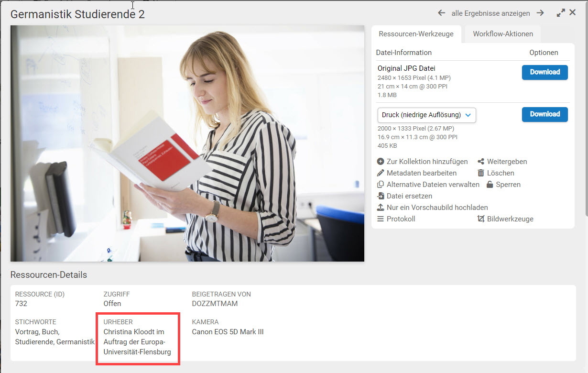Switch to Workflow-Aktionen tab

[502, 34]
